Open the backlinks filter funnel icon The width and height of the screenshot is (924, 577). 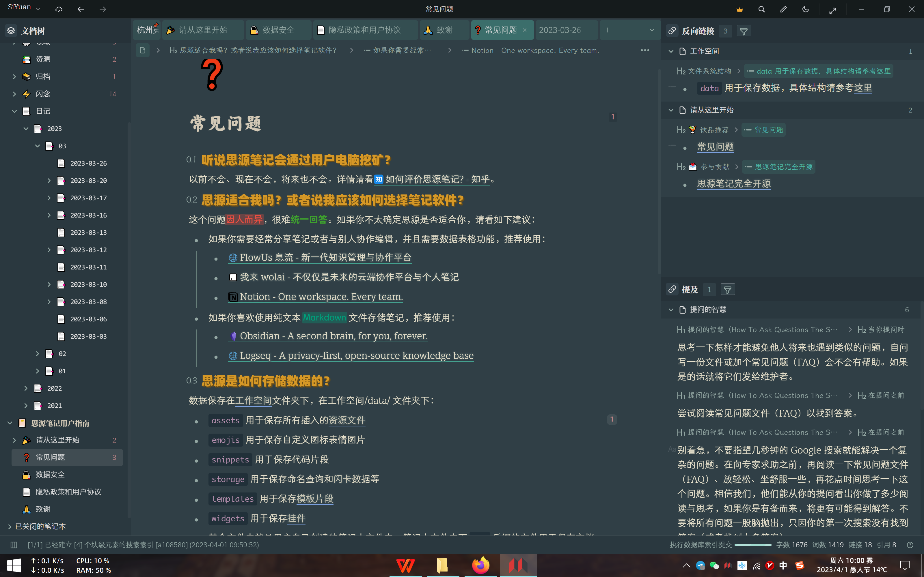tap(744, 31)
